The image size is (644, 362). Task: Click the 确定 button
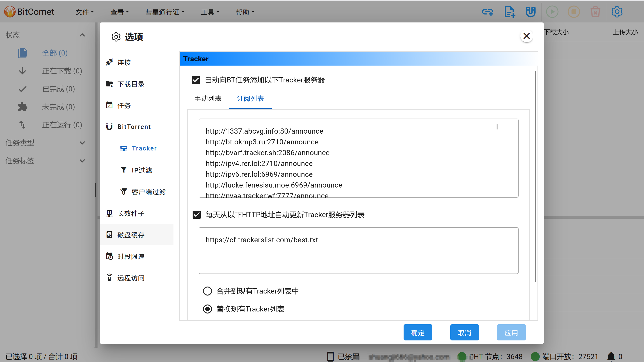pyautogui.click(x=417, y=332)
